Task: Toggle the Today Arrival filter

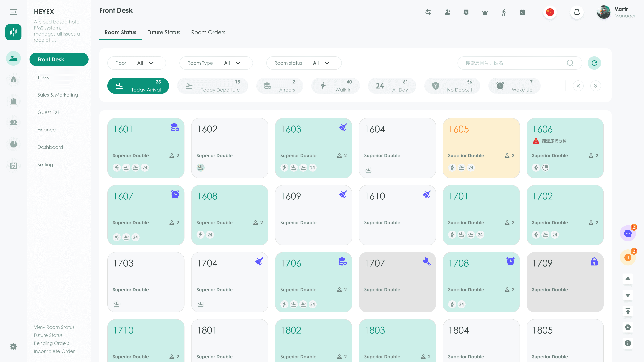Action: coord(138,86)
